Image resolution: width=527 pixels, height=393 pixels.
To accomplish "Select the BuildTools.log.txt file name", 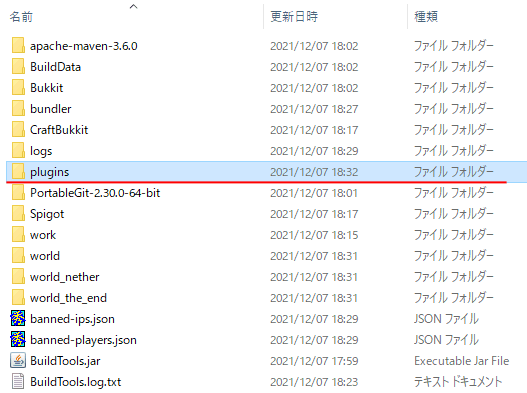I will click(x=76, y=382).
